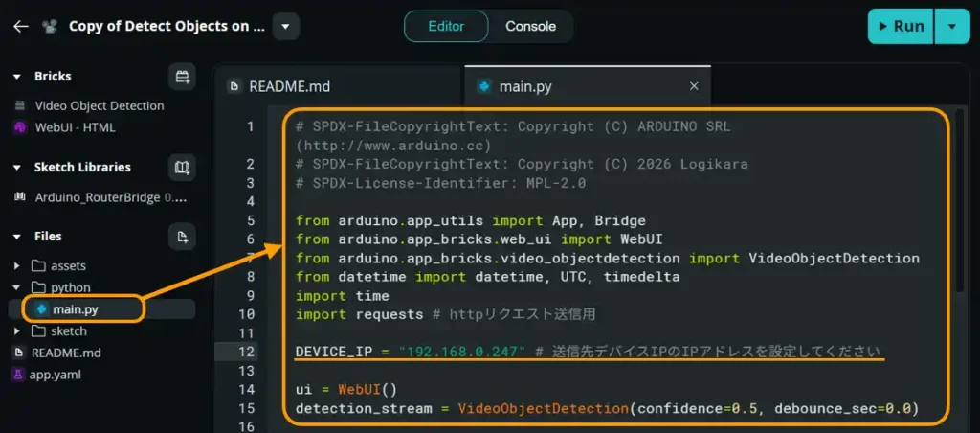Close the main.py tab
Image resolution: width=980 pixels, height=433 pixels.
[694, 86]
